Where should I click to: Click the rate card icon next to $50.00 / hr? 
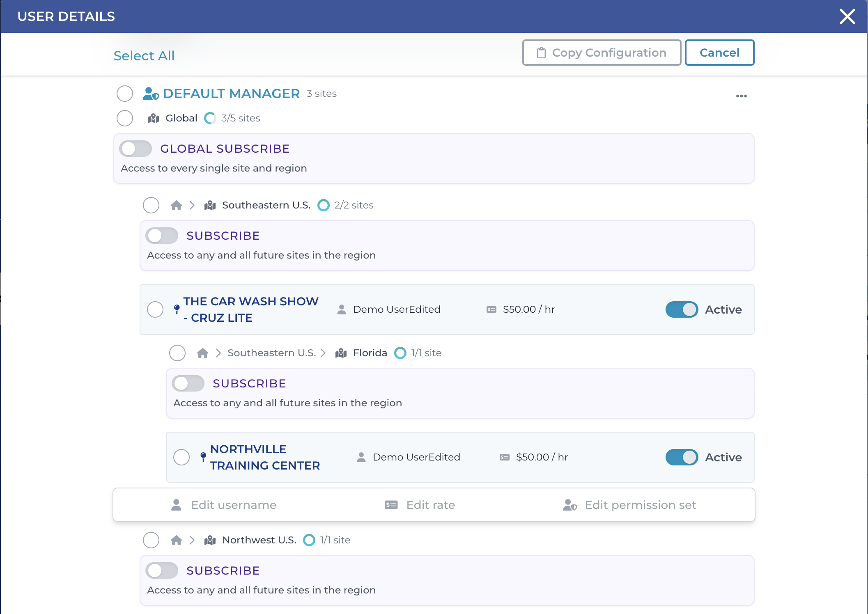point(491,309)
